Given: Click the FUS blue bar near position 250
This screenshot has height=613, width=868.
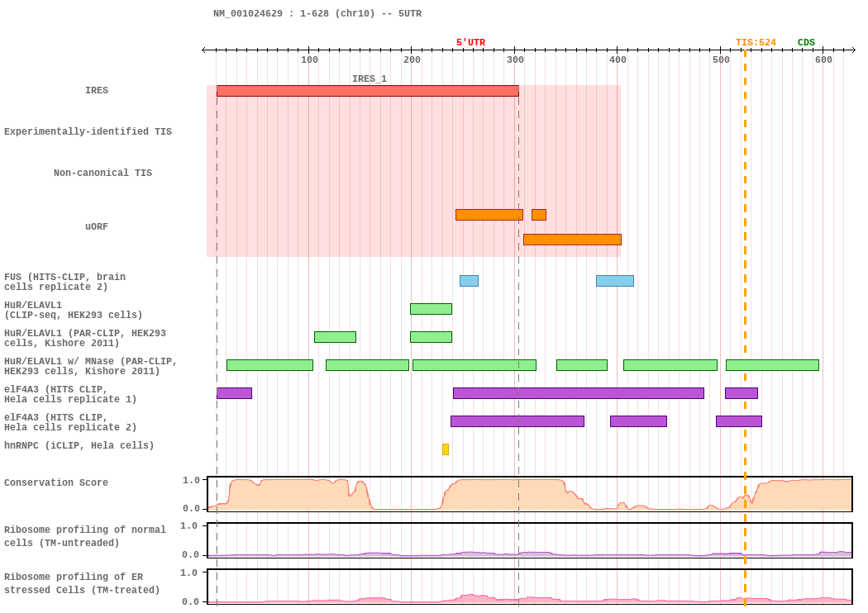Looking at the screenshot, I should (469, 281).
